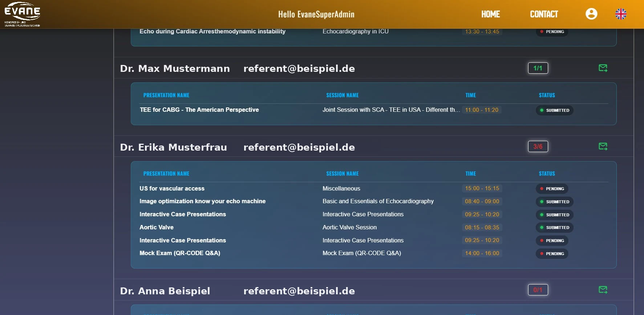Select 'US for vascular access' presentation
This screenshot has width=644, height=315.
point(172,188)
